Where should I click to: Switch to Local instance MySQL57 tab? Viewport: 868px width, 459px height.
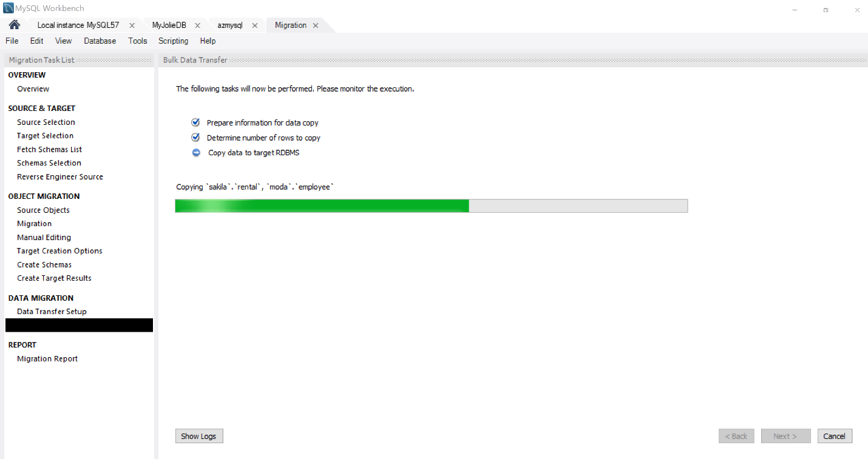click(78, 25)
